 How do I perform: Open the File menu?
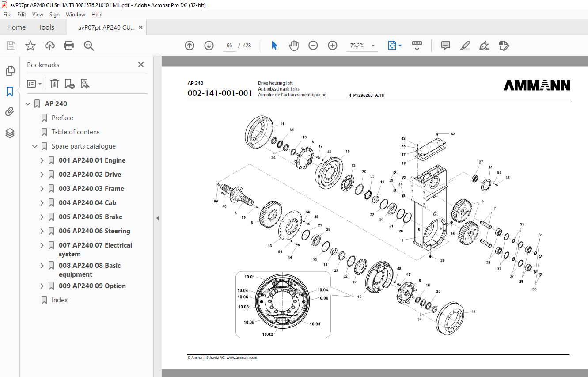tap(7, 15)
